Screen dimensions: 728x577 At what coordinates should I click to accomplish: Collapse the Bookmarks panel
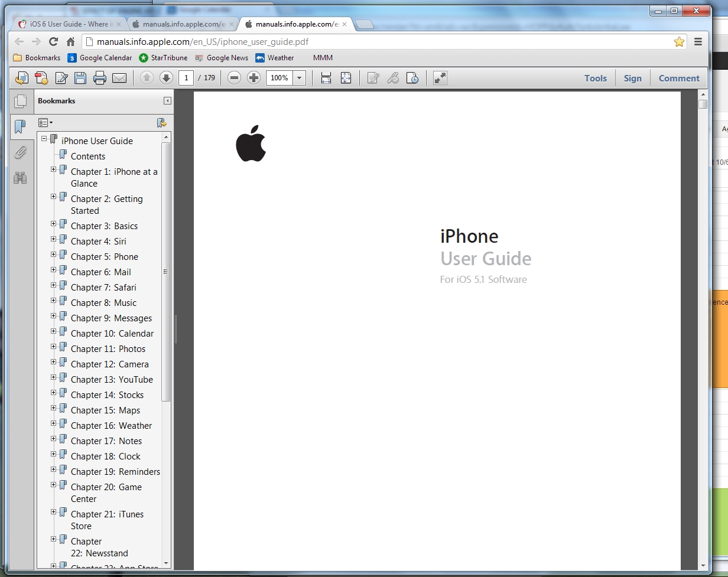point(167,101)
